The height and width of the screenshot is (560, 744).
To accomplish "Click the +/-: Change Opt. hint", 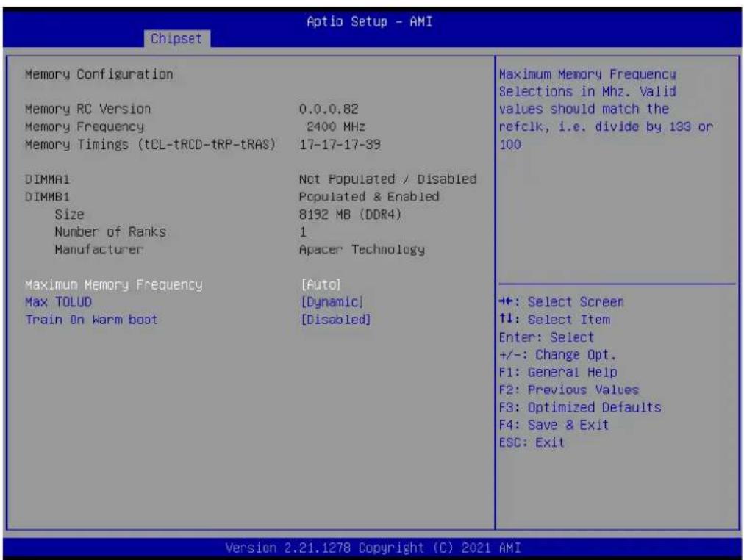I will (557, 355).
